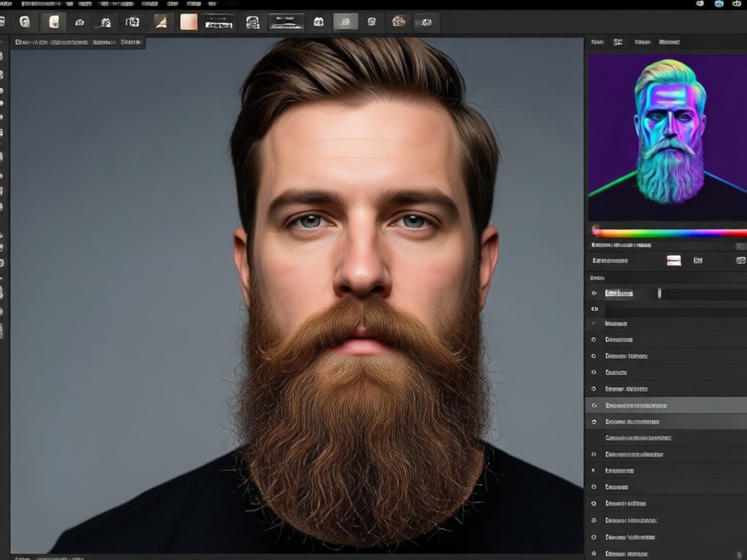The height and width of the screenshot is (560, 747).
Task: Select the tan triangle-shaped tool icon in top toolbar
Action: pos(161,22)
